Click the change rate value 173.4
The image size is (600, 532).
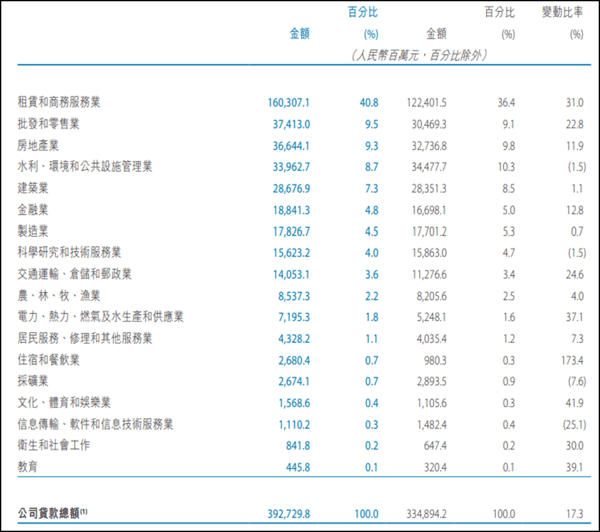point(569,359)
